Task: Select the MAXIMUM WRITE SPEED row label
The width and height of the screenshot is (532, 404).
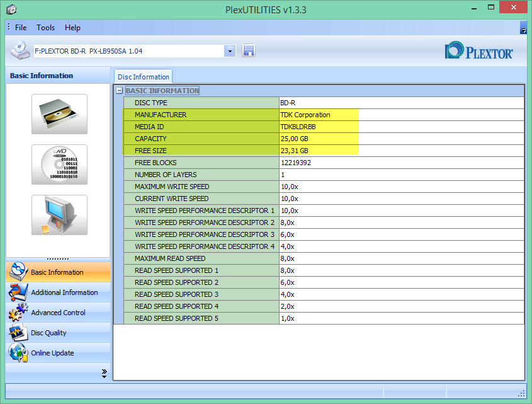Action: (x=172, y=187)
